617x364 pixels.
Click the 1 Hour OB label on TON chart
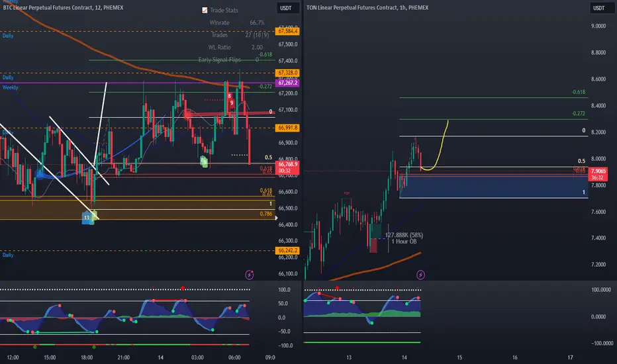point(404,241)
